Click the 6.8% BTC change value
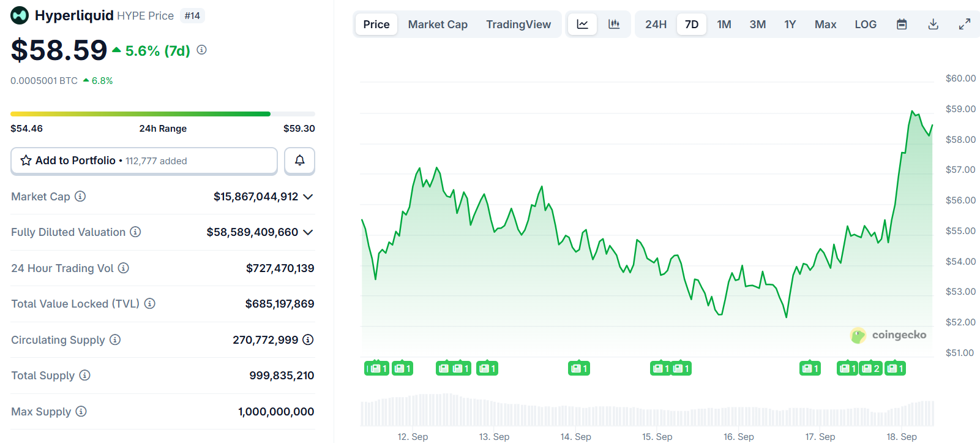Image resolution: width=980 pixels, height=443 pixels. [102, 81]
